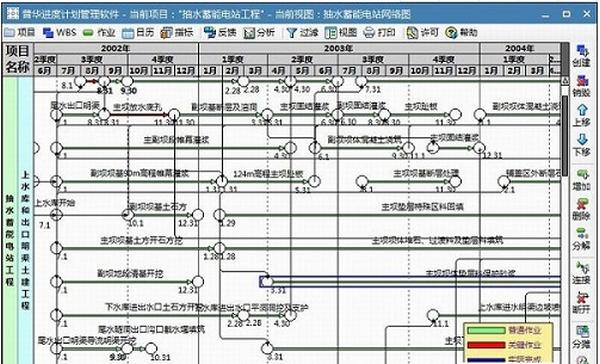Click the 增加 (Add) sidebar icon
Viewport: 600px width, 364px height.
[x=582, y=180]
